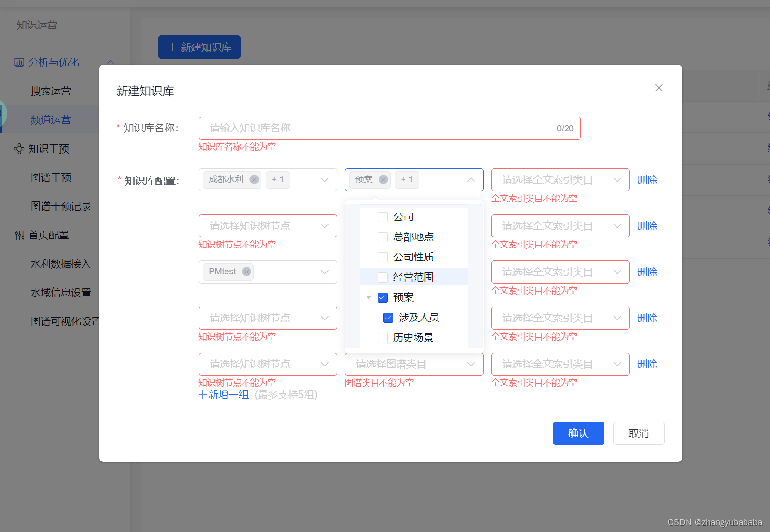770x532 pixels.
Task: Check the 经营范围 checkbox
Action: coord(382,277)
